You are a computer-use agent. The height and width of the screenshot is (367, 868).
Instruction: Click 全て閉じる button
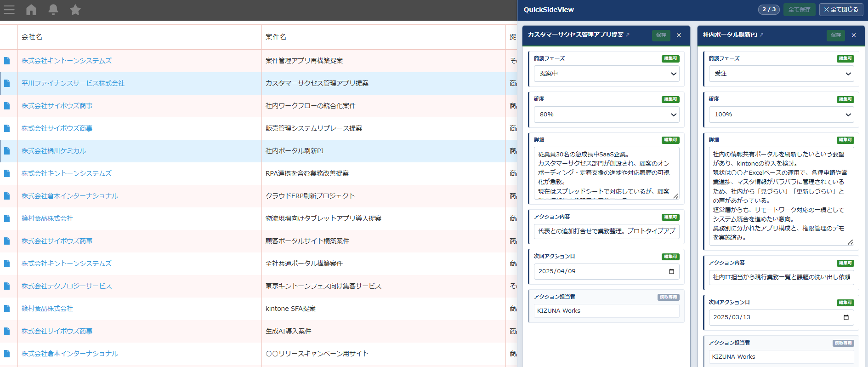[x=841, y=10]
